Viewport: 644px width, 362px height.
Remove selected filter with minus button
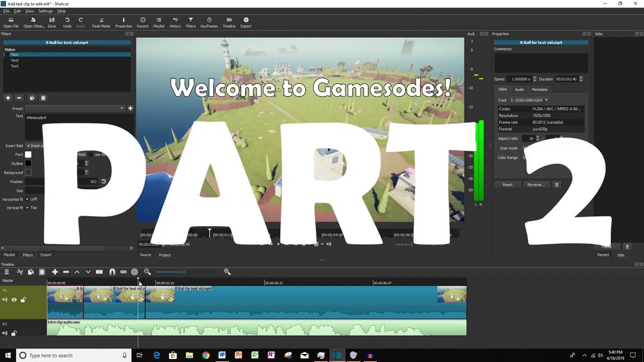click(x=19, y=98)
